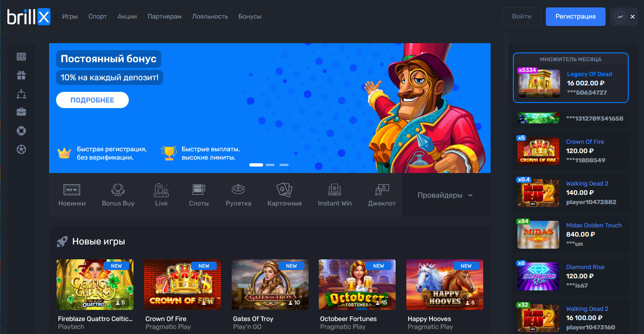This screenshot has width=644, height=334.
Task: Click the rocket icon beside Новые игры
Action: click(x=62, y=242)
